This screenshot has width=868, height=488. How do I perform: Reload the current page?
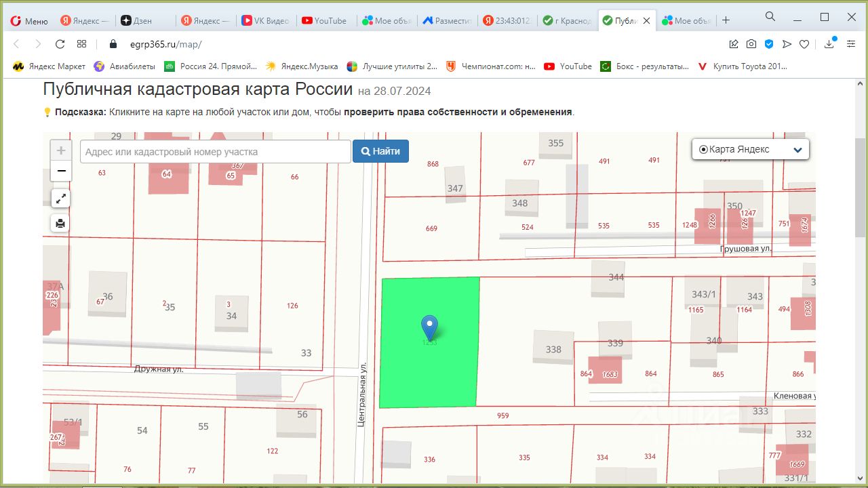[60, 44]
